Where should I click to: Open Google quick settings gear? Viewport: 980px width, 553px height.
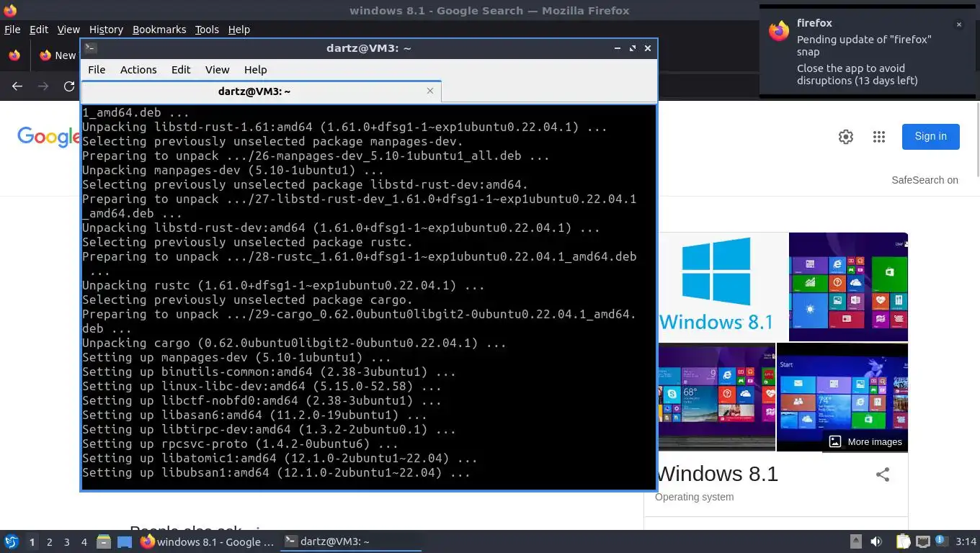pyautogui.click(x=846, y=137)
